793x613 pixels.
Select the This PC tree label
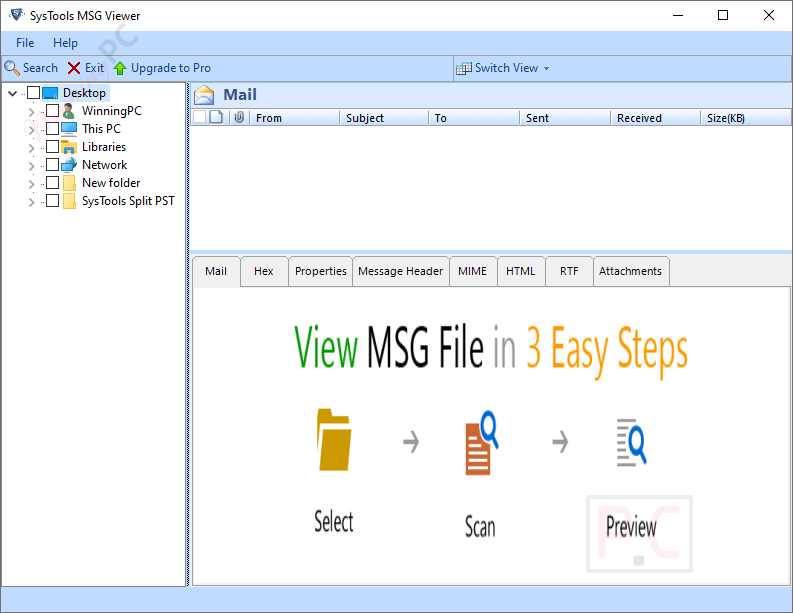pyautogui.click(x=101, y=129)
